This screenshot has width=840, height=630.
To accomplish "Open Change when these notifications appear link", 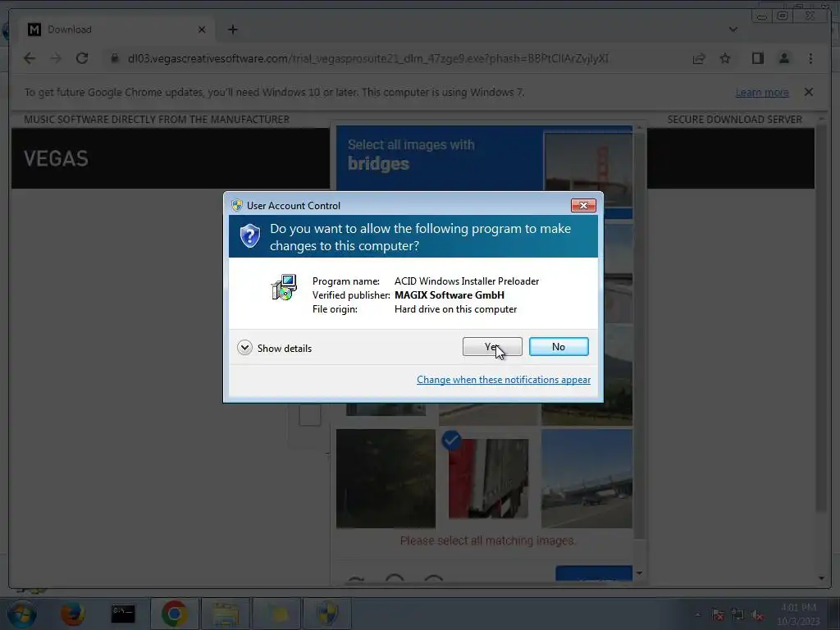I will coord(504,379).
